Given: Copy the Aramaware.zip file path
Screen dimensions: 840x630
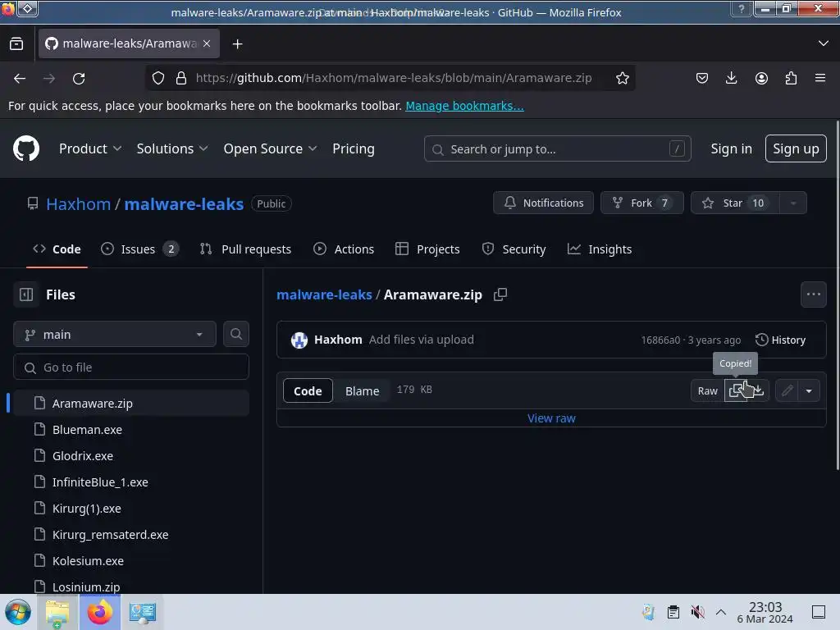Looking at the screenshot, I should pos(500,294).
